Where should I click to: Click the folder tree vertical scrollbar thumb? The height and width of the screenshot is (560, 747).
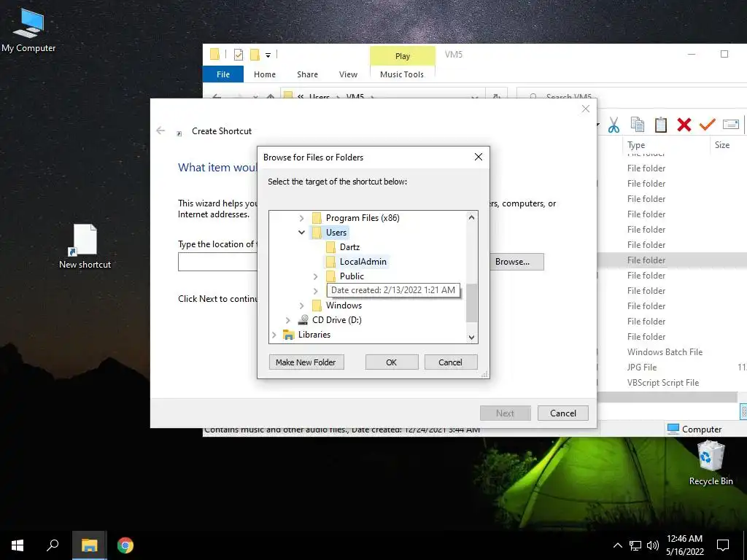472,303
